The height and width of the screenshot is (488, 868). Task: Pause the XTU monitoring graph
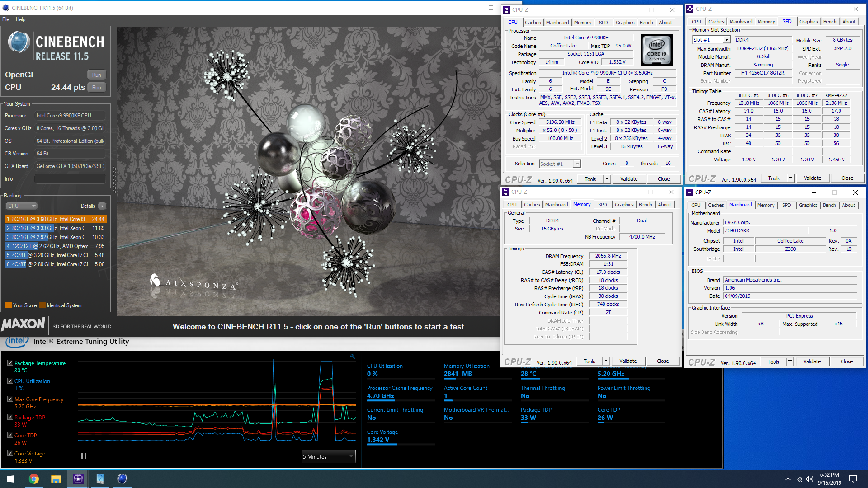[84, 456]
